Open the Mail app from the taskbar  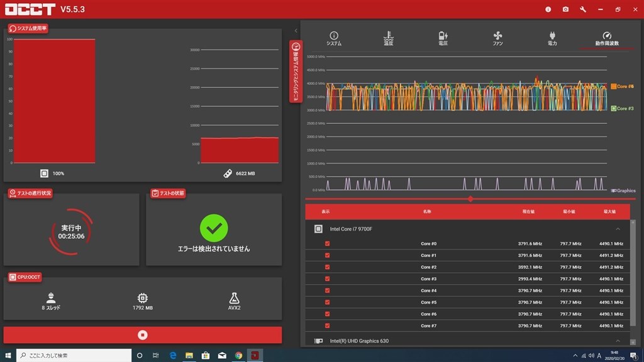[222, 356]
